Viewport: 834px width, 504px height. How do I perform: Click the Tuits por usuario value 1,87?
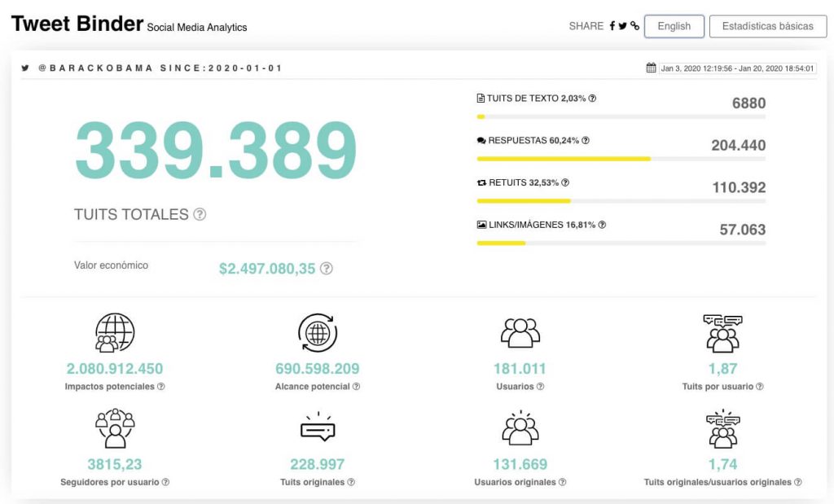(x=723, y=368)
